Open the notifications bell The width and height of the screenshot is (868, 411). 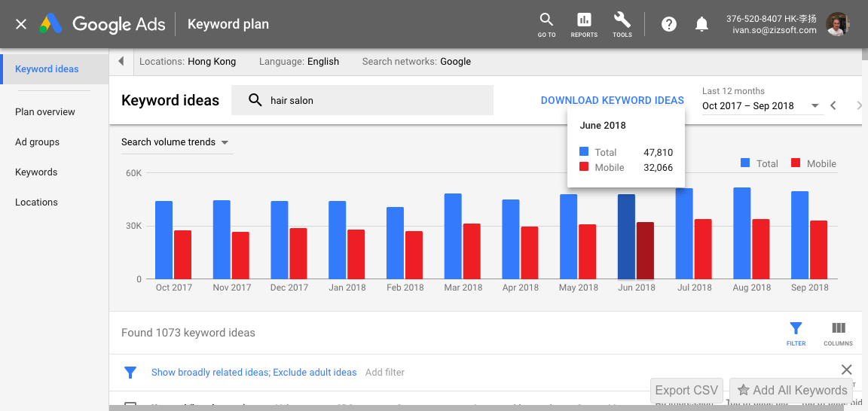tap(701, 24)
